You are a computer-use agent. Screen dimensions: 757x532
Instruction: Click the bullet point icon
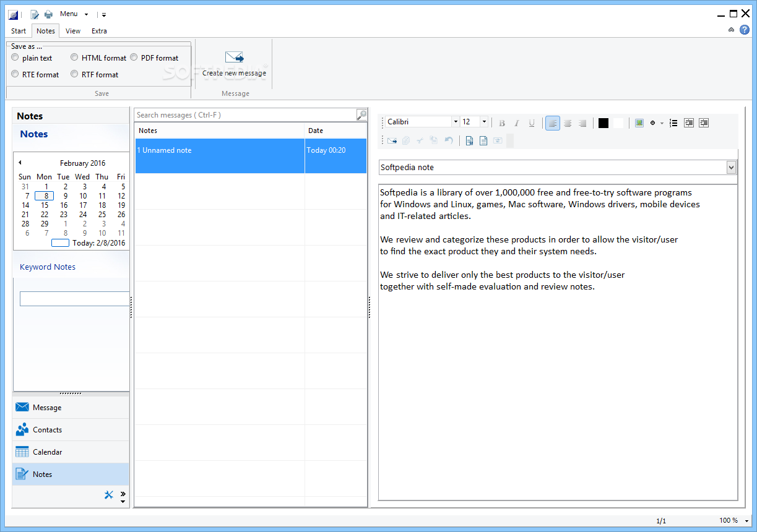[x=652, y=123]
